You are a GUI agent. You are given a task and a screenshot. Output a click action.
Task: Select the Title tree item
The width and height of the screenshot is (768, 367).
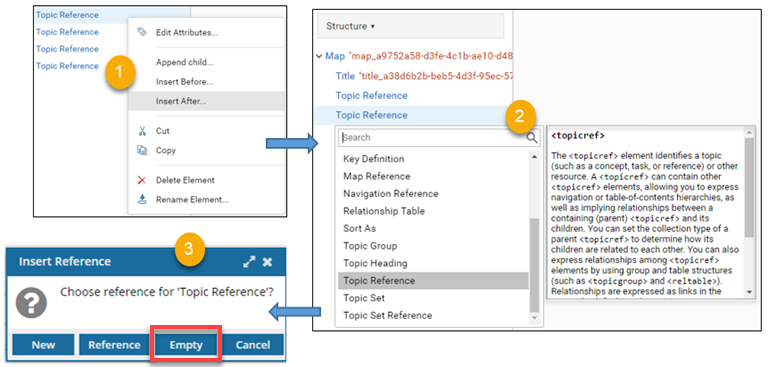pos(345,76)
